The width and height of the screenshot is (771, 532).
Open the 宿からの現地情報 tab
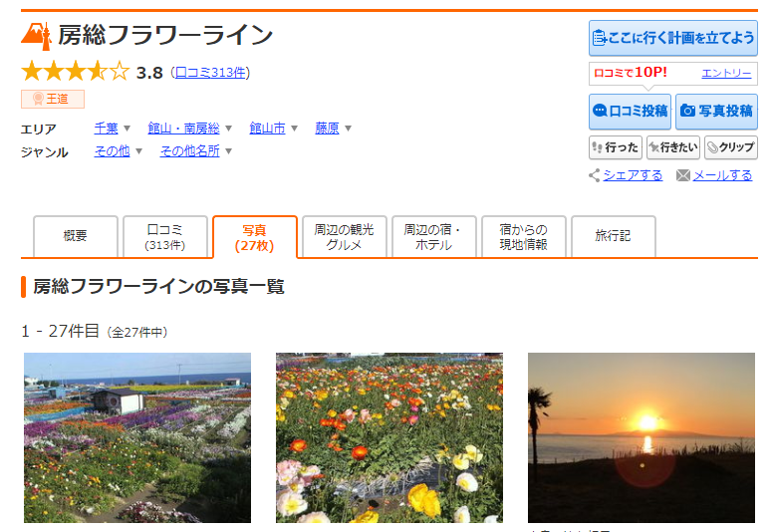[524, 236]
